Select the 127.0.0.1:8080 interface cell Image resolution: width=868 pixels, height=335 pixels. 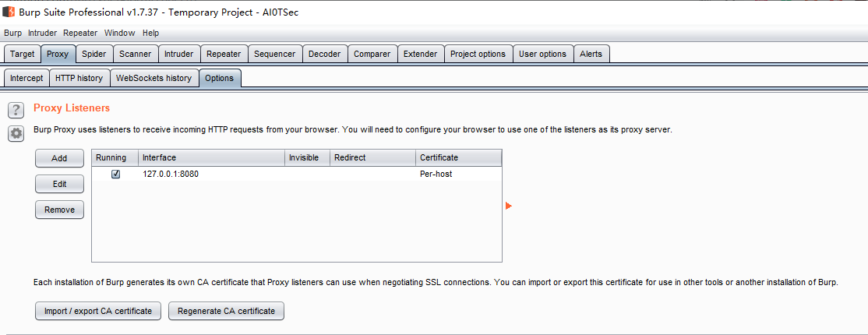pos(211,174)
